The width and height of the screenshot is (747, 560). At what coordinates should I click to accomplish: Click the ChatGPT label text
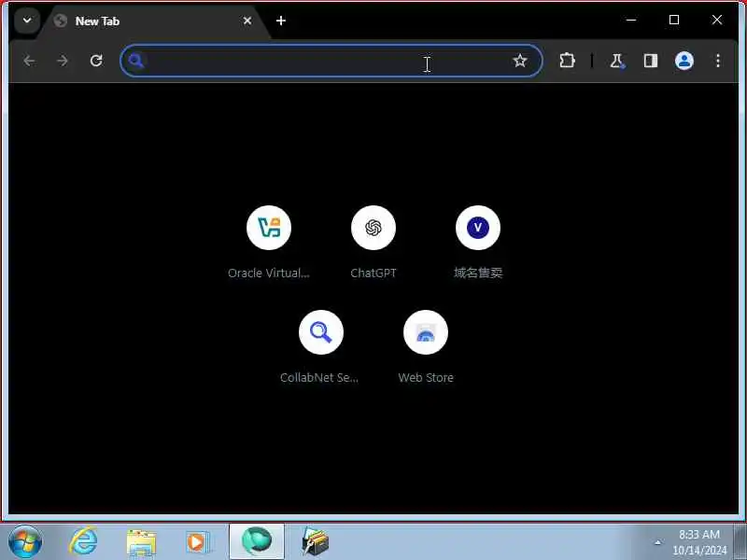tap(373, 273)
